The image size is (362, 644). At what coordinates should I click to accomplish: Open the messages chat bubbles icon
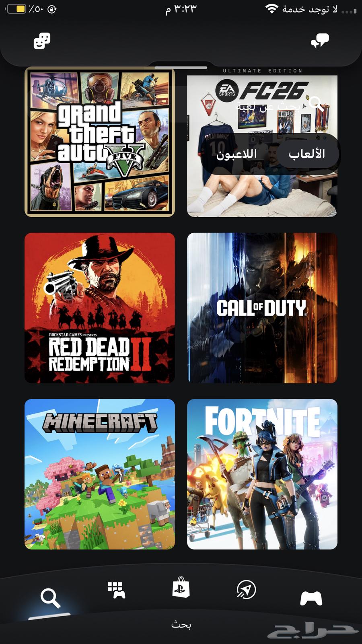[x=320, y=41]
